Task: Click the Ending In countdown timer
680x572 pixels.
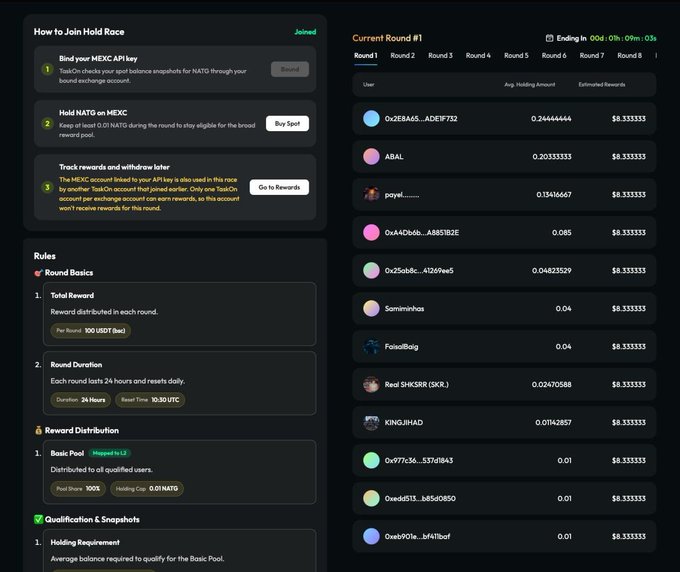Action: [623, 38]
